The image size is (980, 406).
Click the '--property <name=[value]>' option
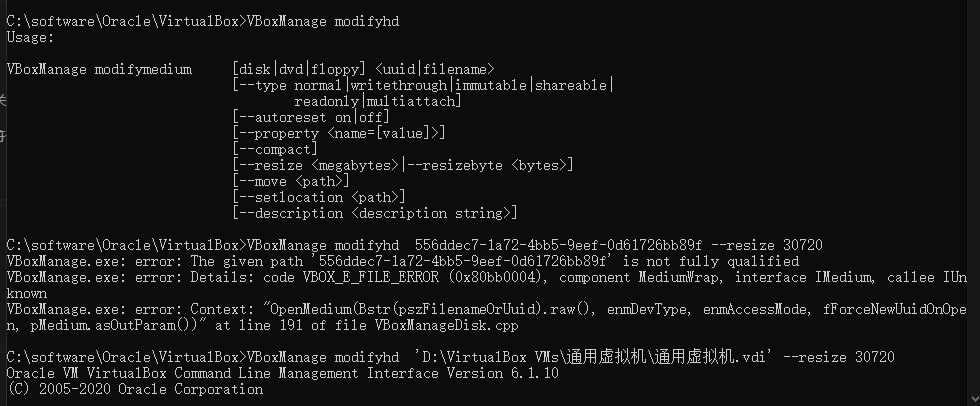pyautogui.click(x=338, y=133)
